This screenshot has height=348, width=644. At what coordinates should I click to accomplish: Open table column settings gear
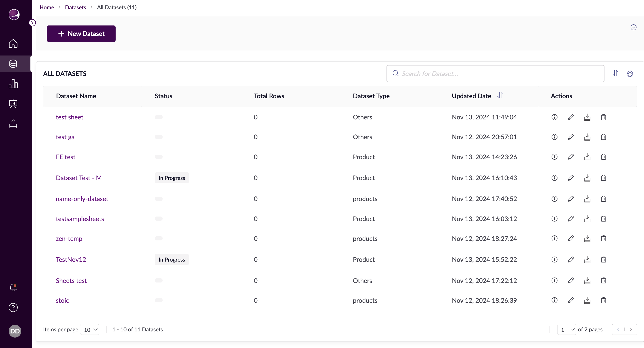click(x=630, y=74)
